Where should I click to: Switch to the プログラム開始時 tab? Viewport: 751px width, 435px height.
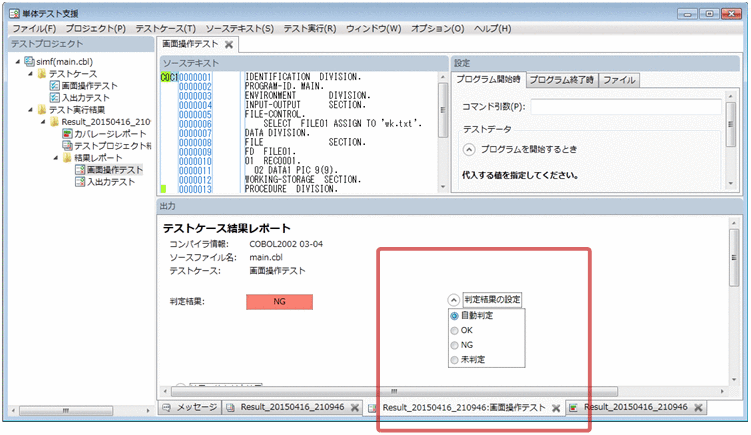tap(488, 80)
